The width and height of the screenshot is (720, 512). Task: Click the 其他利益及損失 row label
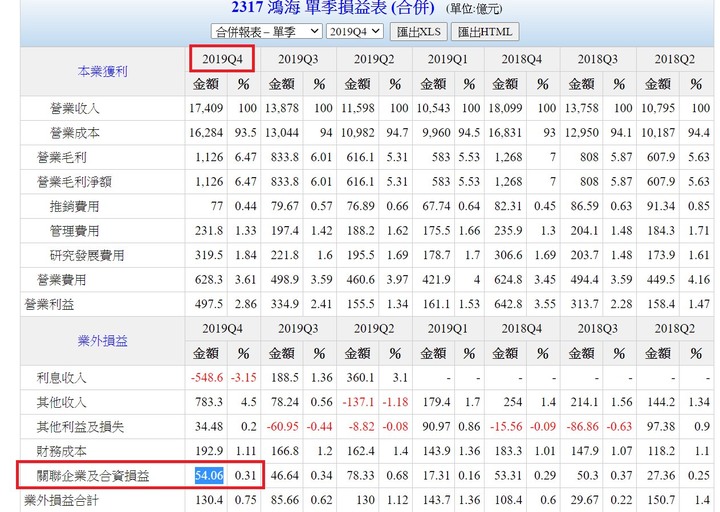[x=80, y=427]
